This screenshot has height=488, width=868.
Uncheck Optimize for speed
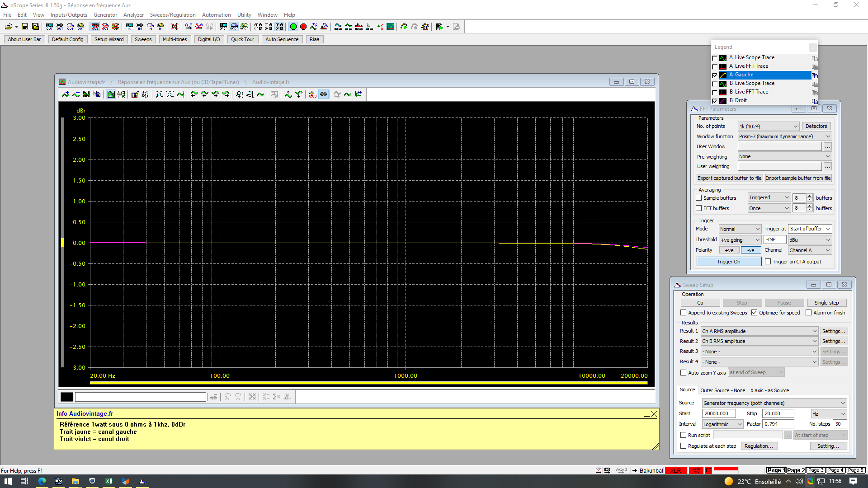pos(754,313)
